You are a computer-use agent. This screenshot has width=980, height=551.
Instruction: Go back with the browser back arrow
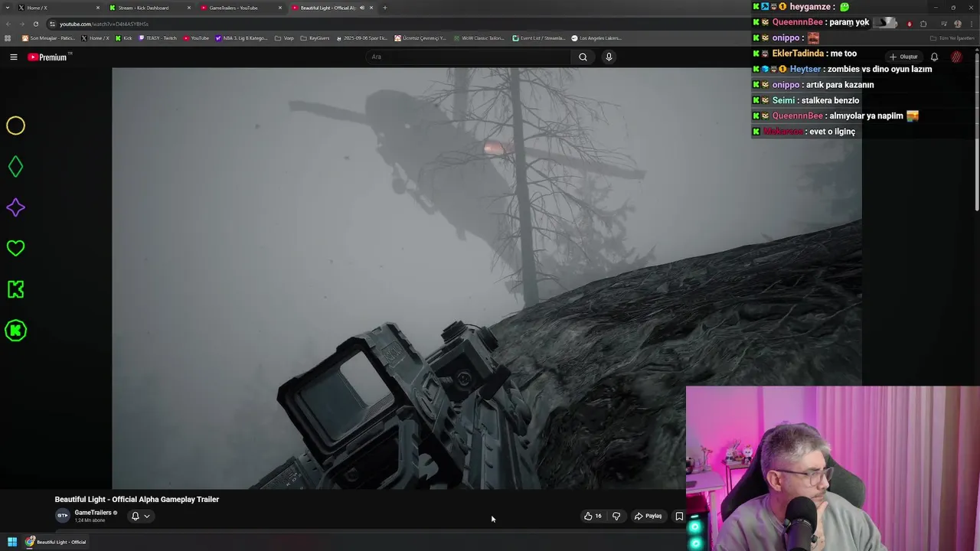8,24
